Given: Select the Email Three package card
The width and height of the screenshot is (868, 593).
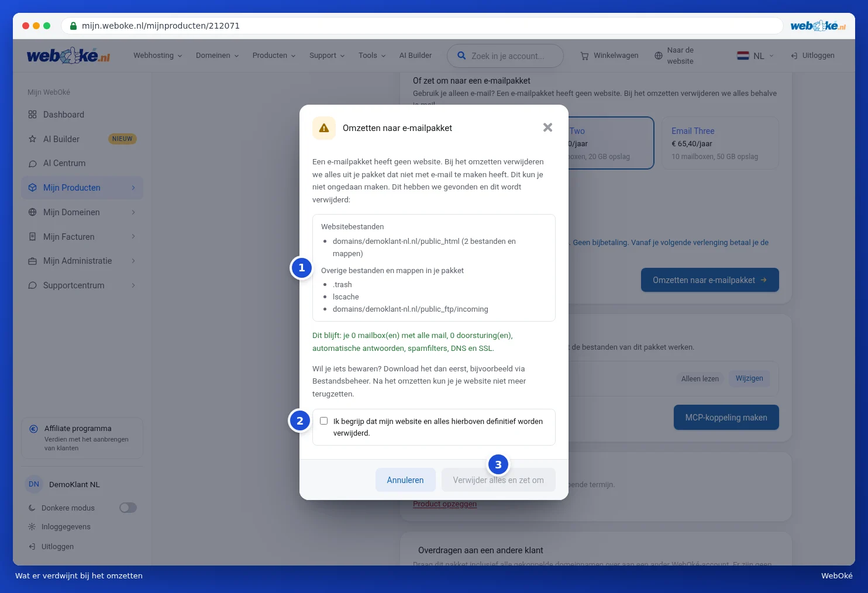Looking at the screenshot, I should (720, 143).
